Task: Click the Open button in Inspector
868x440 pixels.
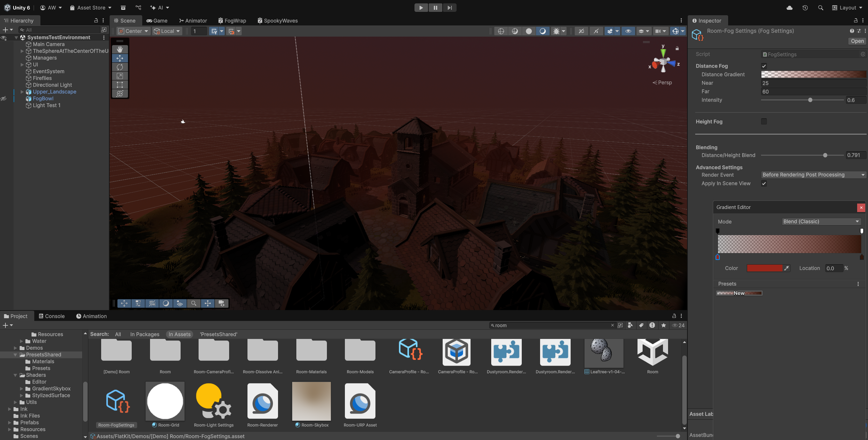Action: (857, 41)
